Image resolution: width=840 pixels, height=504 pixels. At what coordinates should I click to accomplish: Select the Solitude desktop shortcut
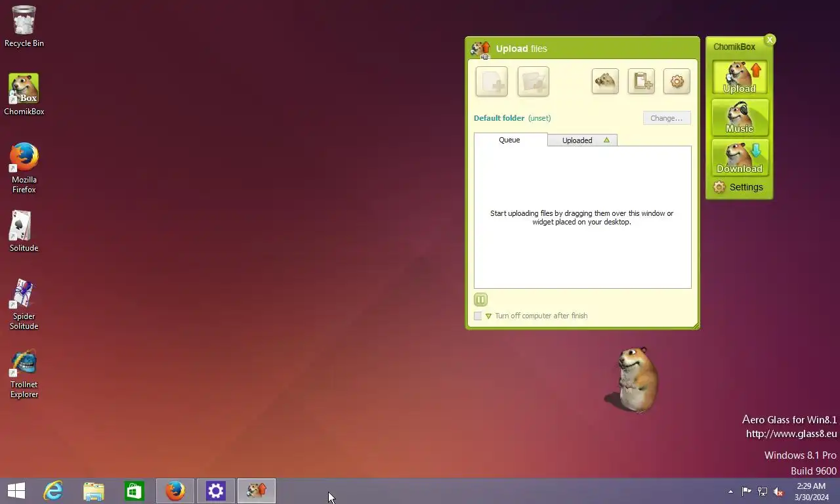[x=24, y=231]
